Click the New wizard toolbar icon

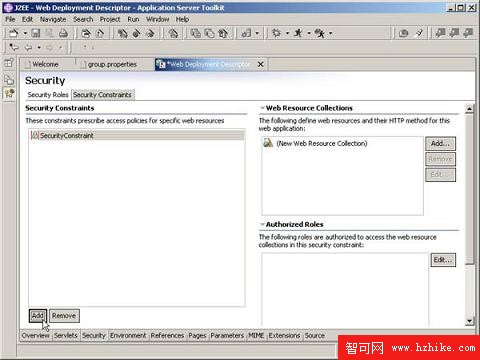14,33
